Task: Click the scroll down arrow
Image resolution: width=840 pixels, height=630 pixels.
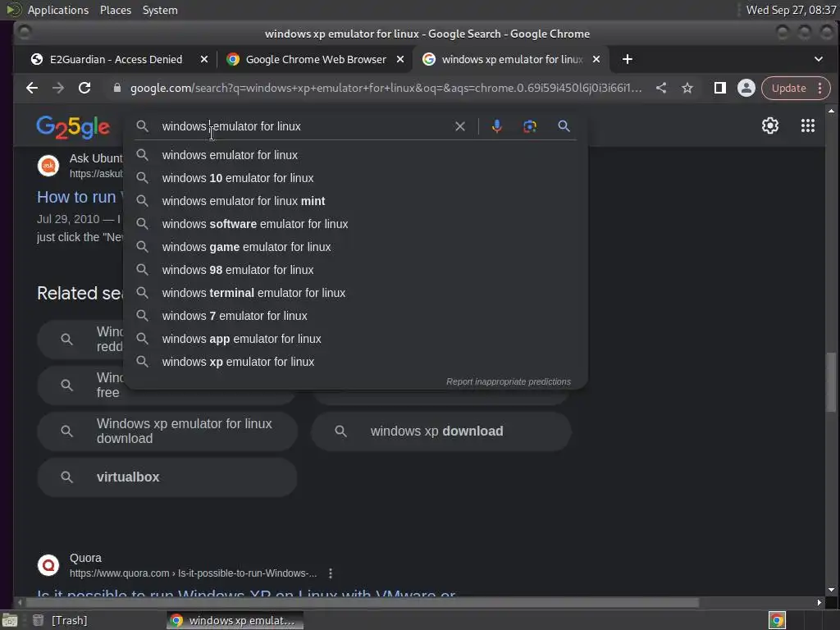Action: [x=831, y=590]
